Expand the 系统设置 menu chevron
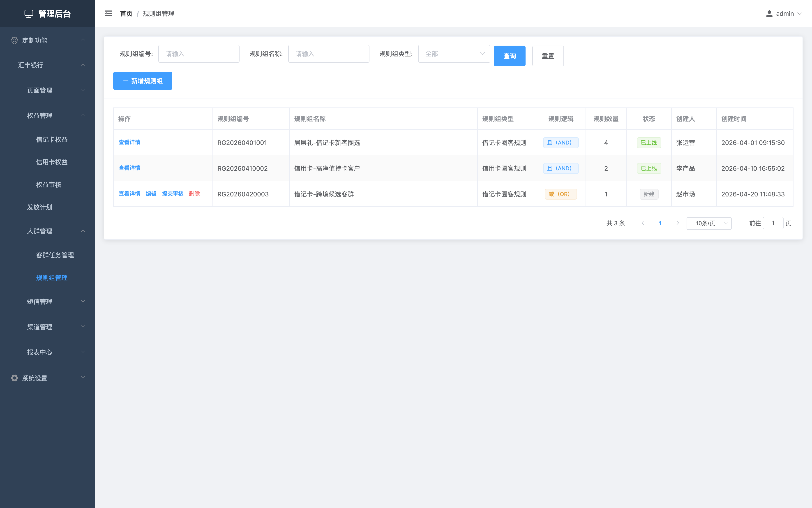 click(x=83, y=377)
